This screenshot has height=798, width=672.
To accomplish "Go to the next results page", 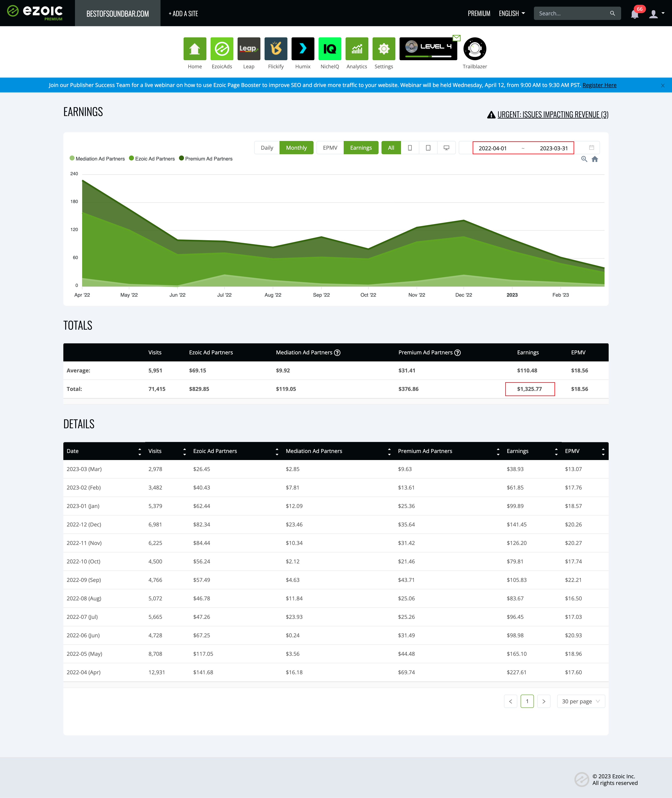I will pyautogui.click(x=544, y=701).
